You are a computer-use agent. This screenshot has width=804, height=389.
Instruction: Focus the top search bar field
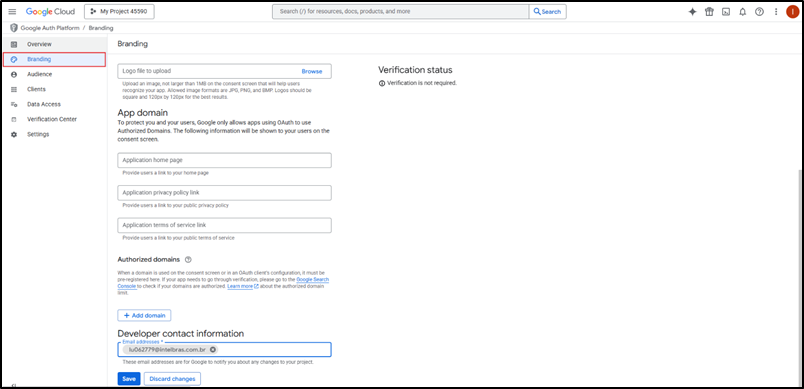[x=400, y=11]
